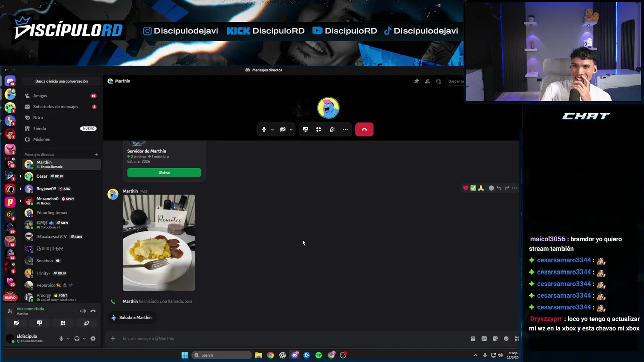Viewport: 644px width, 362px height.
Task: Open MadaraSZN direct message
Action: click(x=61, y=237)
